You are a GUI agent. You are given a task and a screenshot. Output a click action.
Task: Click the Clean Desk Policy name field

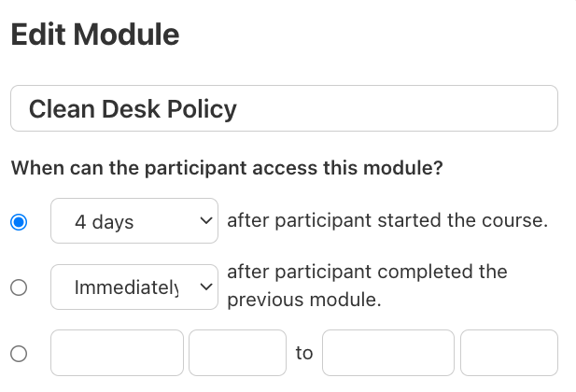pos(284,109)
